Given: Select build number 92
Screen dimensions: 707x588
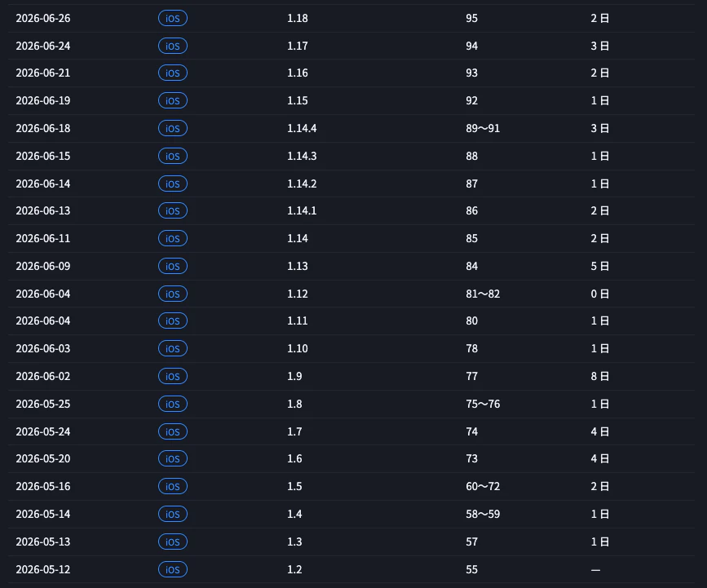Looking at the screenshot, I should click(x=471, y=101).
